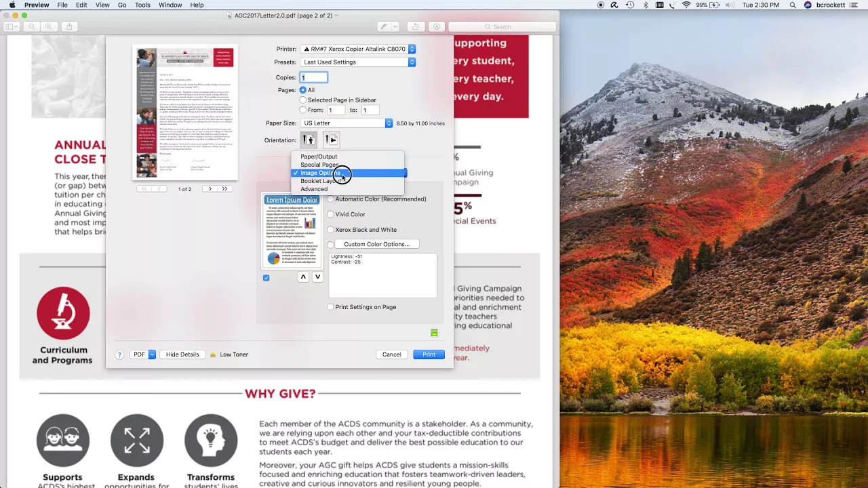Click the up arrow under sample image
The image size is (868, 488).
[x=303, y=277]
